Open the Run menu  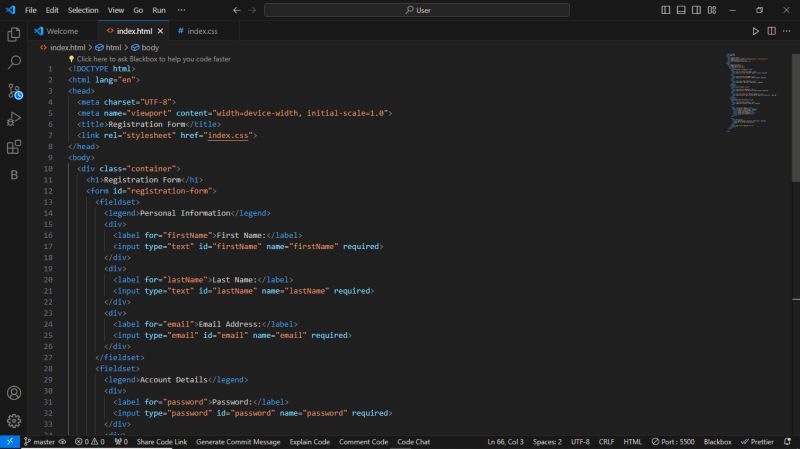159,10
